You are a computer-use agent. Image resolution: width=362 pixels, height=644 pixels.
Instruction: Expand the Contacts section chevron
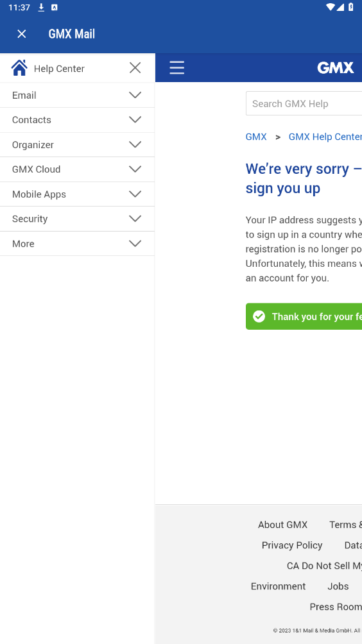point(135,119)
